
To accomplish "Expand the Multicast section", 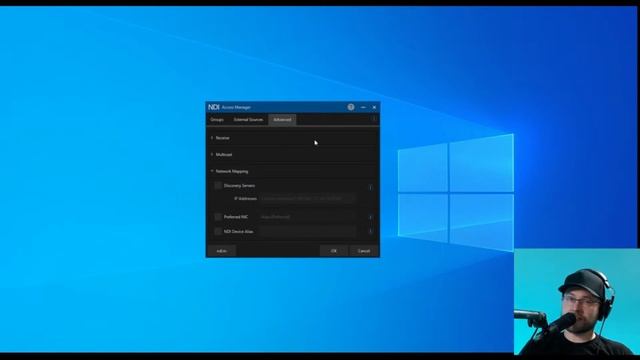I will (x=292, y=155).
